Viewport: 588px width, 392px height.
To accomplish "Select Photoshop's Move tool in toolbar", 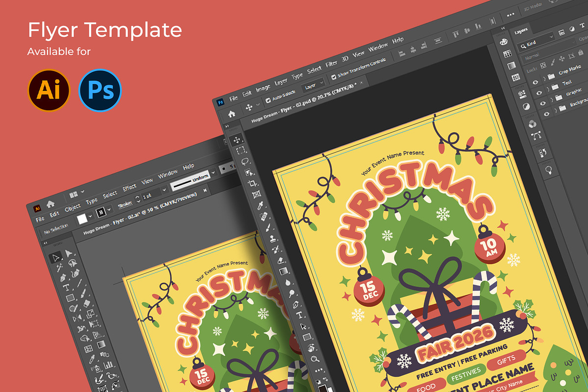I will (237, 140).
